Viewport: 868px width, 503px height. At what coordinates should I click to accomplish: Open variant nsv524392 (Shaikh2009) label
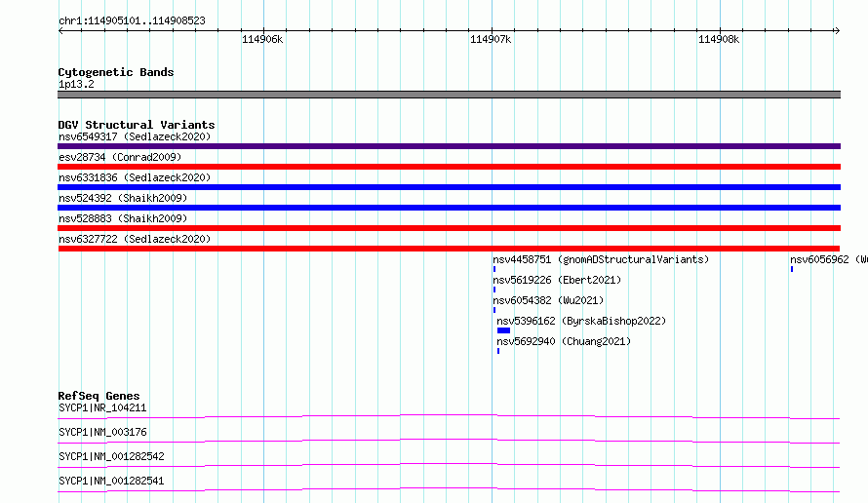(123, 198)
